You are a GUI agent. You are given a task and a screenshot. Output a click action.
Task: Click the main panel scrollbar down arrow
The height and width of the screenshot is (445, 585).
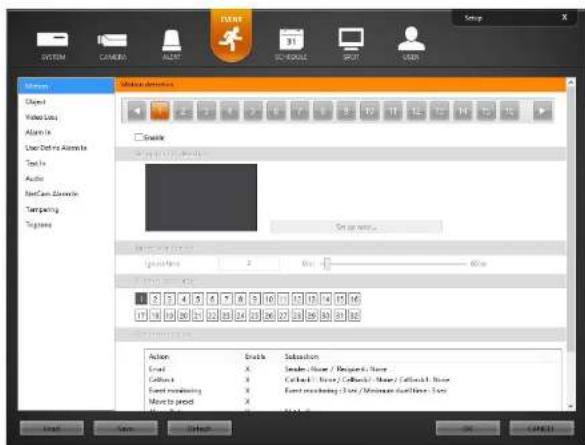click(x=571, y=406)
